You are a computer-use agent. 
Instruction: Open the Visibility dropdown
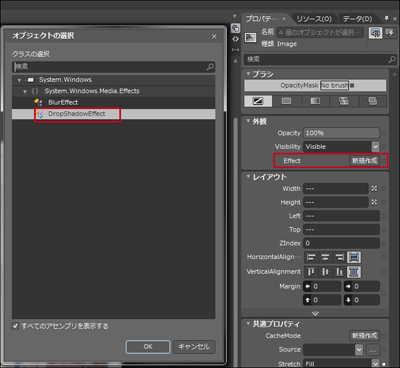pyautogui.click(x=375, y=147)
